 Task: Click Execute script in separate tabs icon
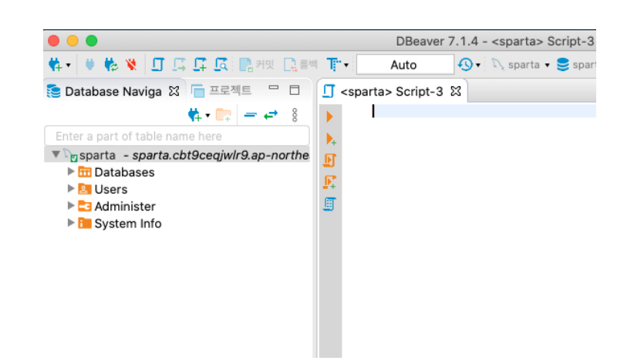point(329,182)
